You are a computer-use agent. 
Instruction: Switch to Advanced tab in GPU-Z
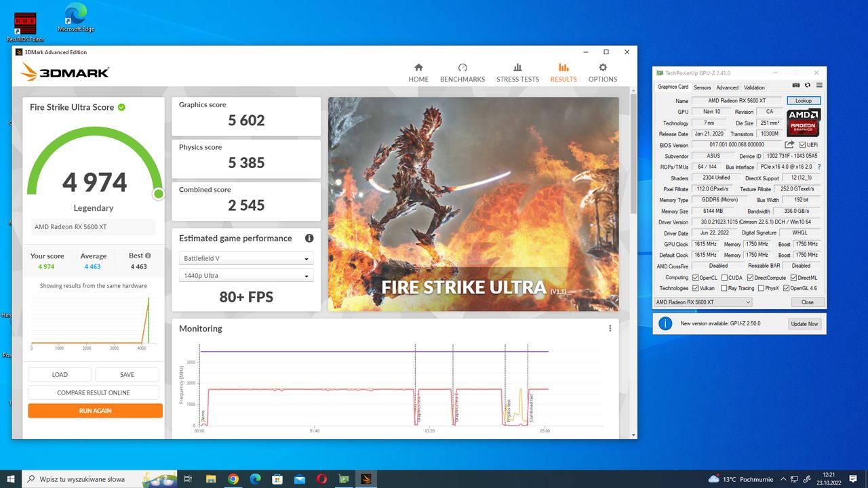727,87
